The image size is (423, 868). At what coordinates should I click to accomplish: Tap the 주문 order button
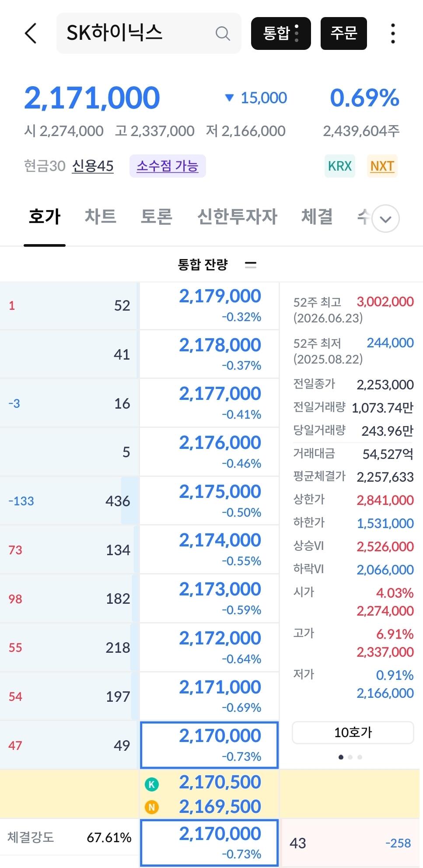(344, 33)
